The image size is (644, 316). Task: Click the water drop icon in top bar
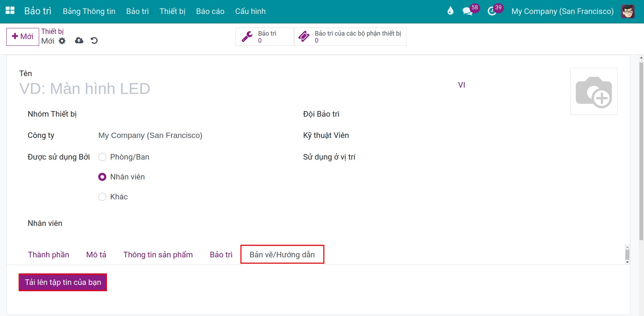450,11
